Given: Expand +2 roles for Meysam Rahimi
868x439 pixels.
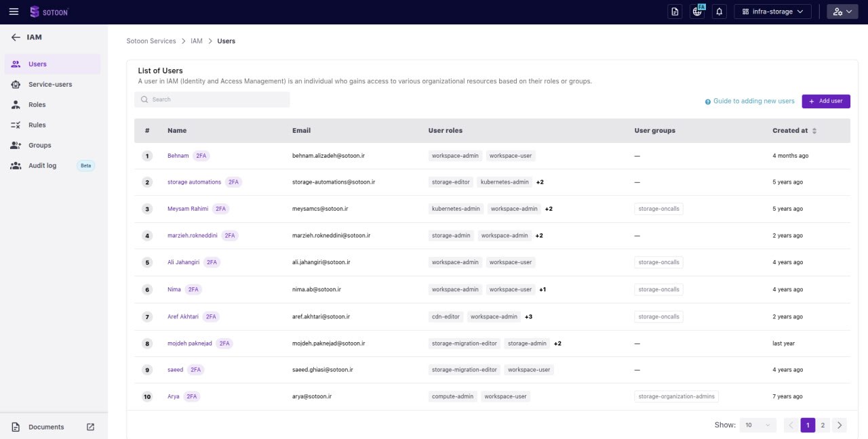Looking at the screenshot, I should [x=549, y=209].
